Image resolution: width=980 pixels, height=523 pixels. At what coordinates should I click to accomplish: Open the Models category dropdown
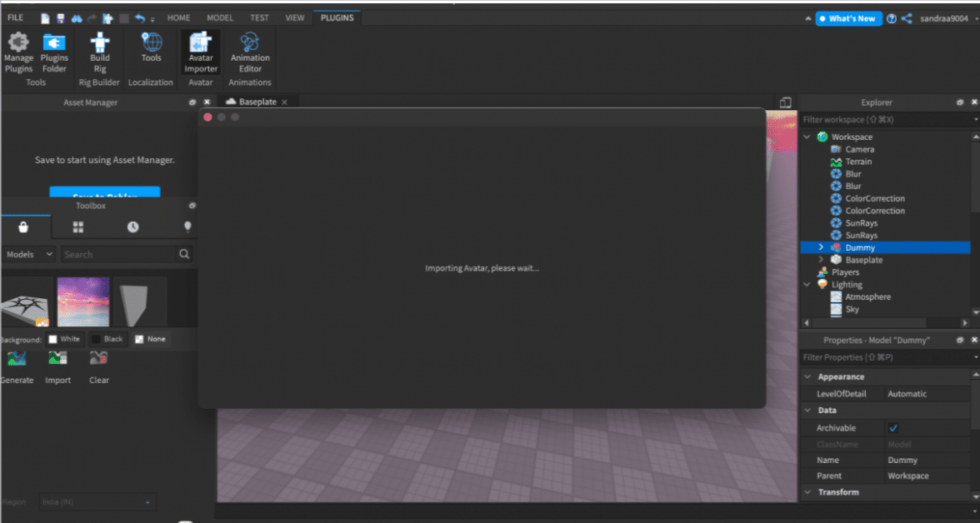click(29, 254)
